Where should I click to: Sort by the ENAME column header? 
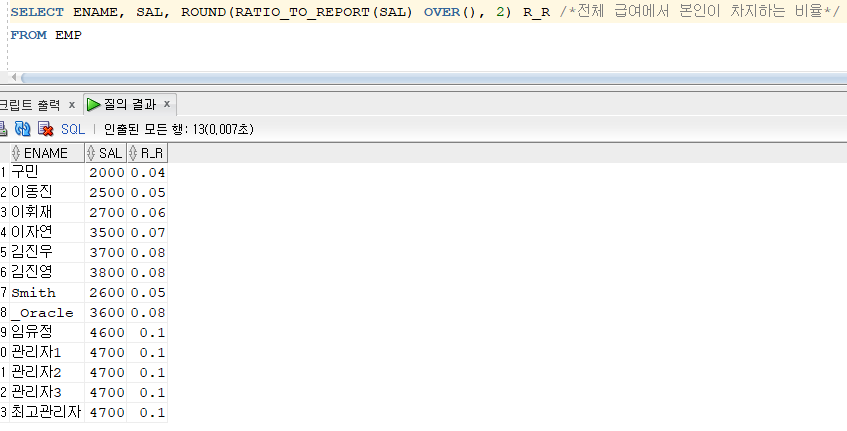tap(46, 153)
